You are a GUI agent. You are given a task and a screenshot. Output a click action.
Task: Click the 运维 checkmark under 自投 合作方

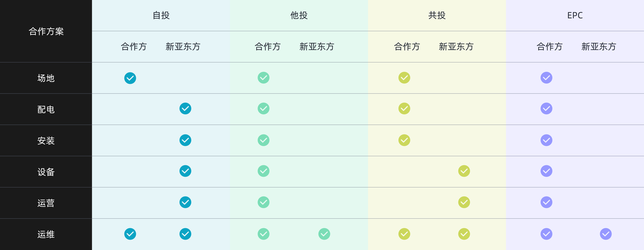click(130, 234)
